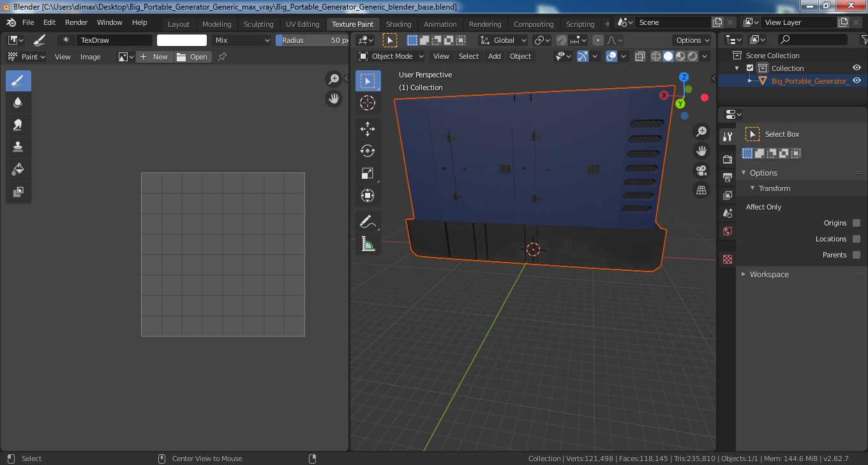Open the Output properties tab
This screenshot has height=465, width=868.
tap(727, 177)
